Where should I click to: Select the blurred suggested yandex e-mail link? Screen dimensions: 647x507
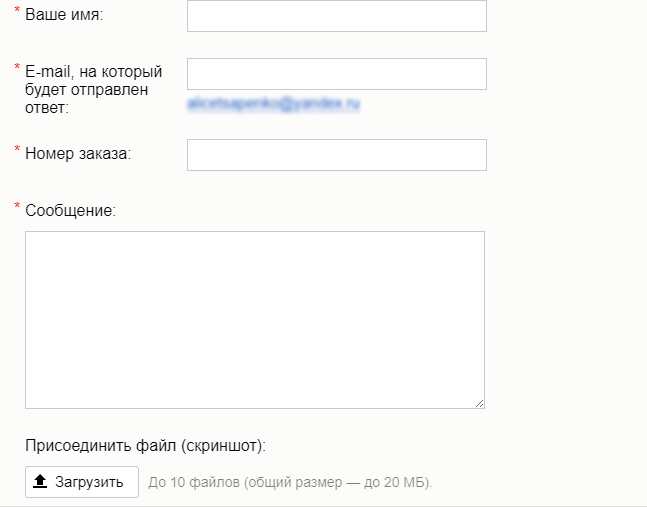click(x=274, y=104)
